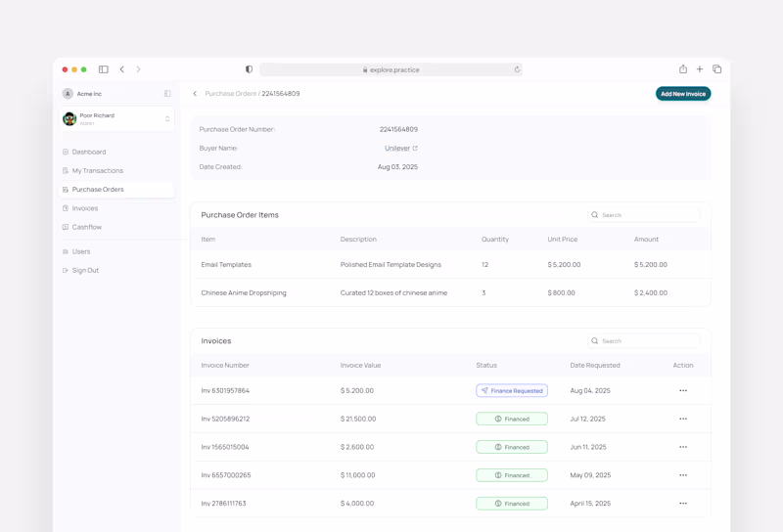Open the Users sidebar item

coord(81,251)
